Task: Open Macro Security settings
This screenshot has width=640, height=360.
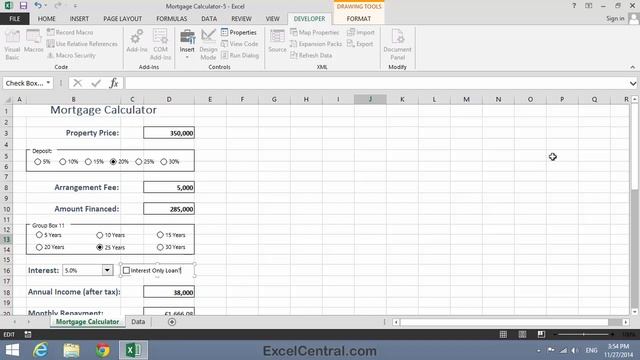Action: pos(71,55)
